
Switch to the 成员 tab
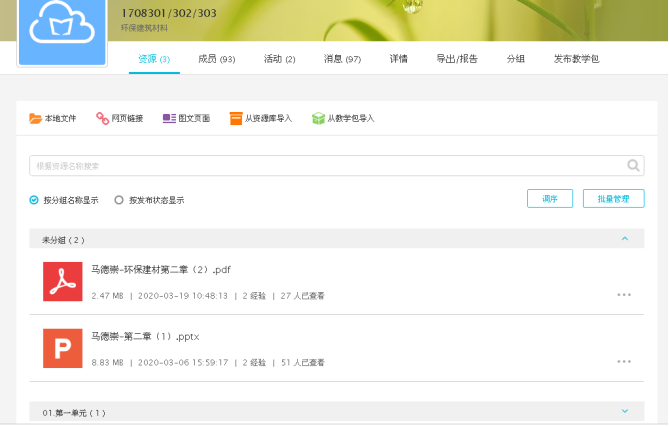pyautogui.click(x=216, y=59)
